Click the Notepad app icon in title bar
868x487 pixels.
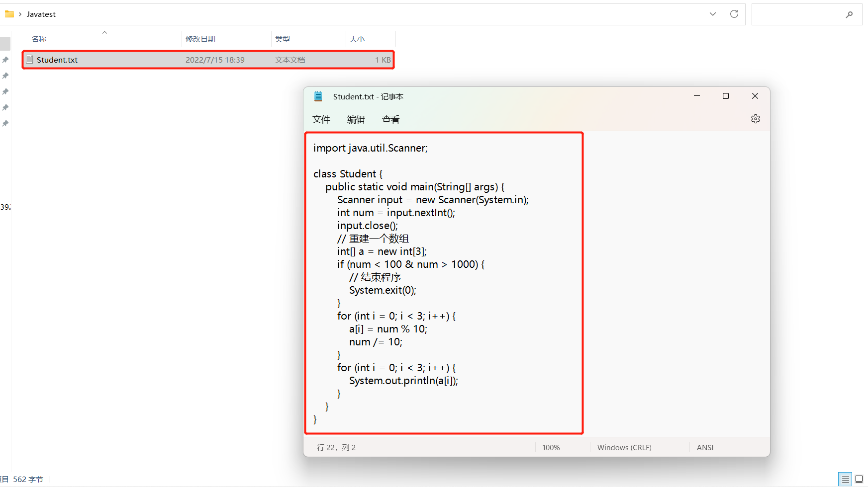click(x=318, y=96)
